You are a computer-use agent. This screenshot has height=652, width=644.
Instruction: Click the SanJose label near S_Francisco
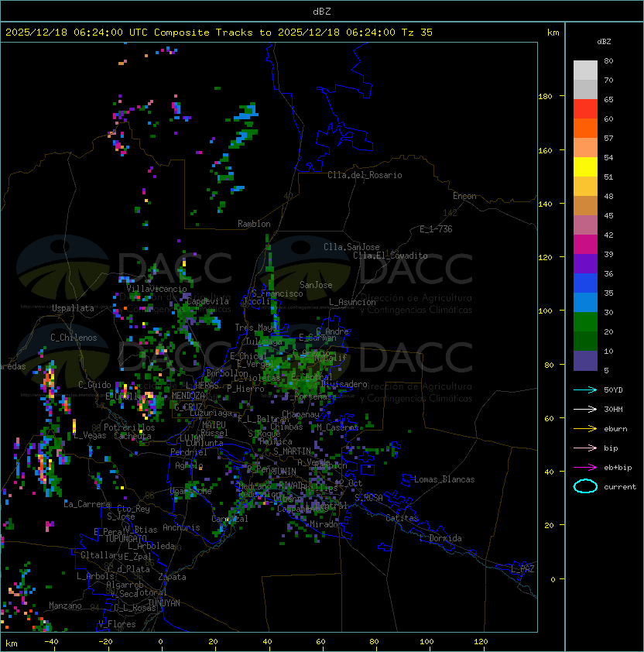click(x=316, y=285)
